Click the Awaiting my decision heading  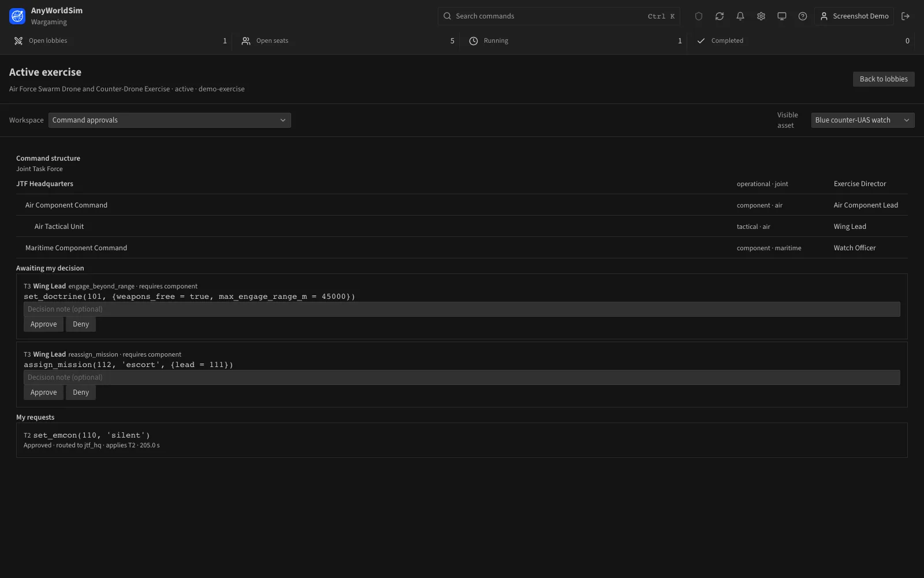click(x=50, y=268)
